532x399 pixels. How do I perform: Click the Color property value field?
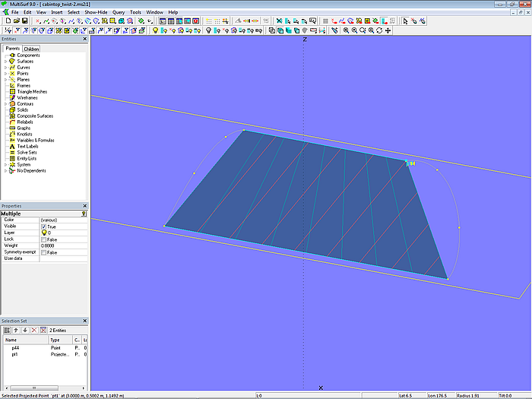[64, 220]
